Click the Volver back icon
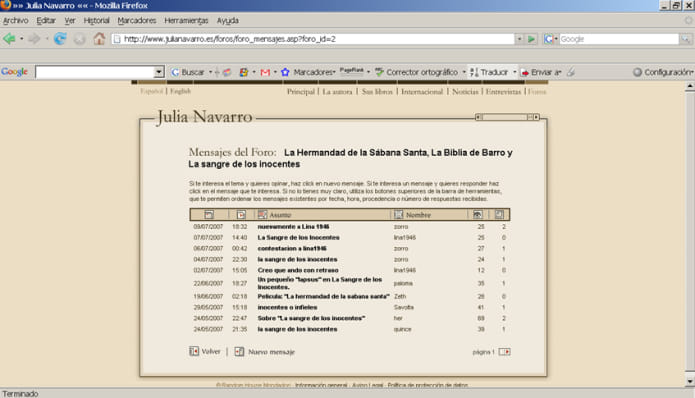 [194, 351]
